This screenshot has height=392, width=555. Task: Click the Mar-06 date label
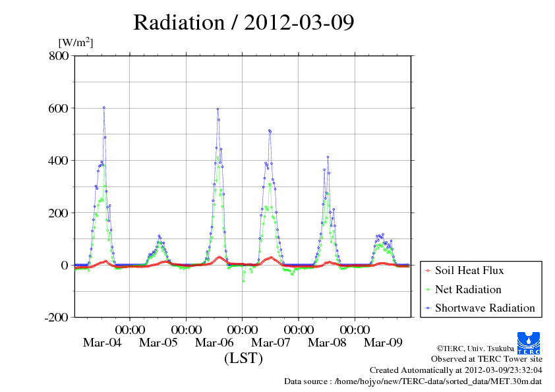(214, 343)
